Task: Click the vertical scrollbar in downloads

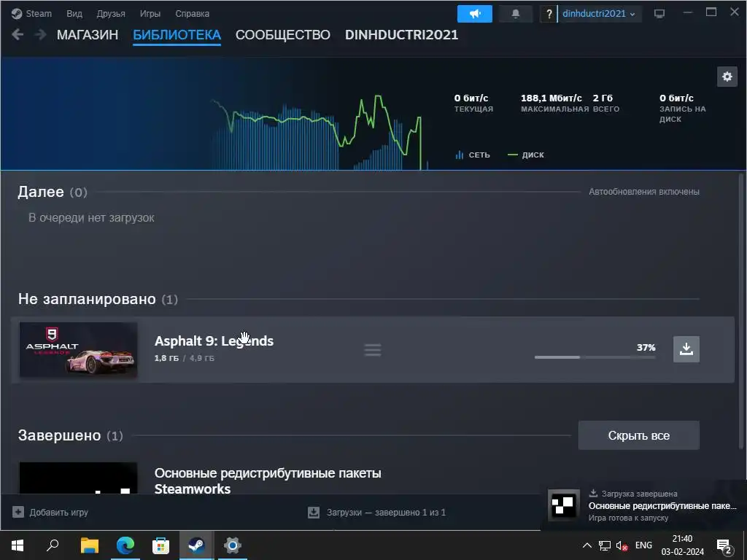Action: (741, 312)
